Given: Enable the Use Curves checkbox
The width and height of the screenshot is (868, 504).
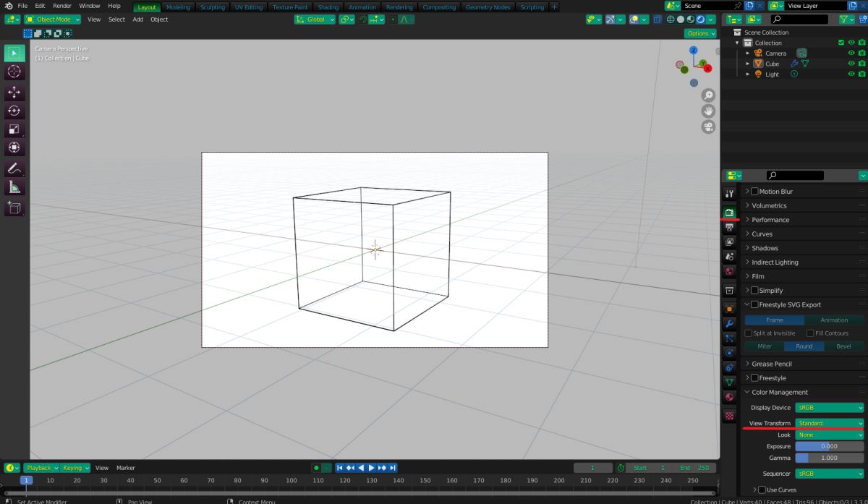Looking at the screenshot, I should pyautogui.click(x=762, y=490).
